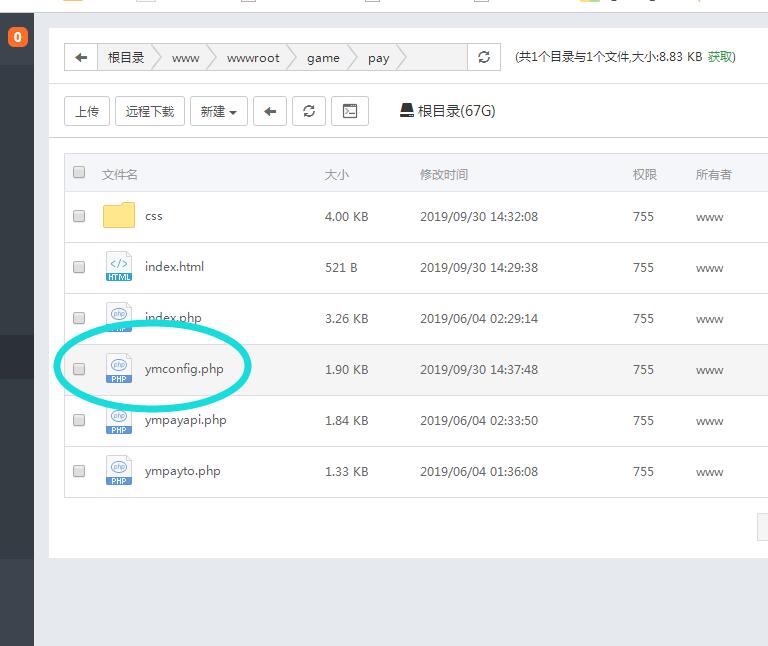This screenshot has width=768, height=646.
Task: Click the 上传 upload button
Action: point(87,111)
